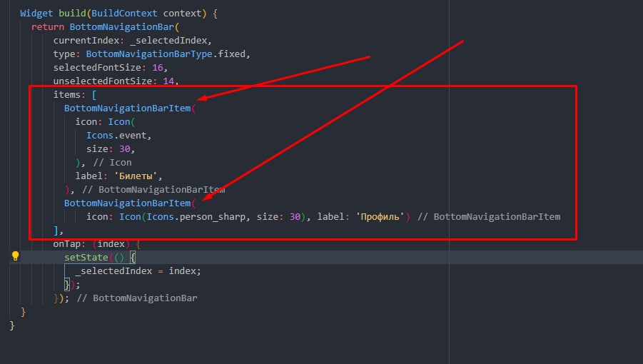
Task: Click 'return' keyword
Action: pos(48,26)
